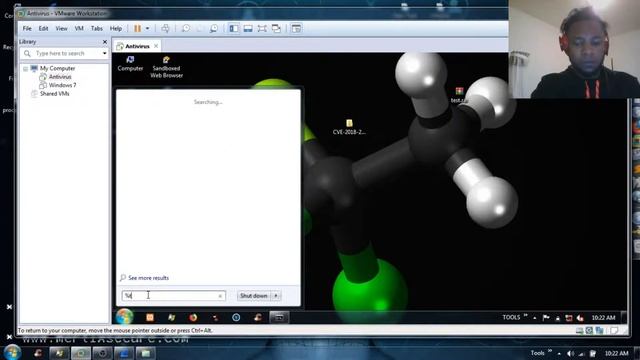Select Antivirus VM in the library tree

click(x=60, y=77)
